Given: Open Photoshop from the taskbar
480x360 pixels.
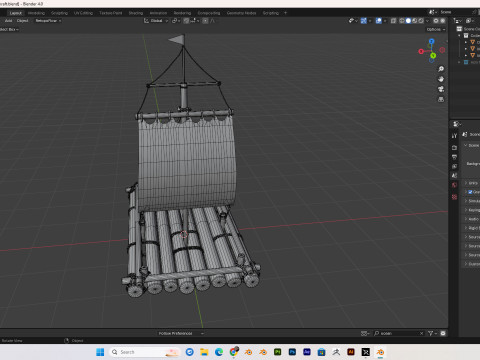Looking at the screenshot, I should [x=292, y=352].
